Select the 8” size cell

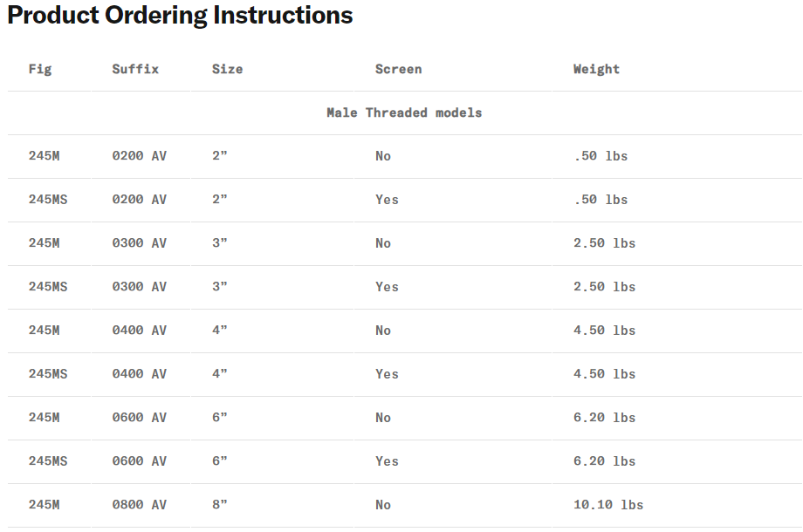[219, 505]
